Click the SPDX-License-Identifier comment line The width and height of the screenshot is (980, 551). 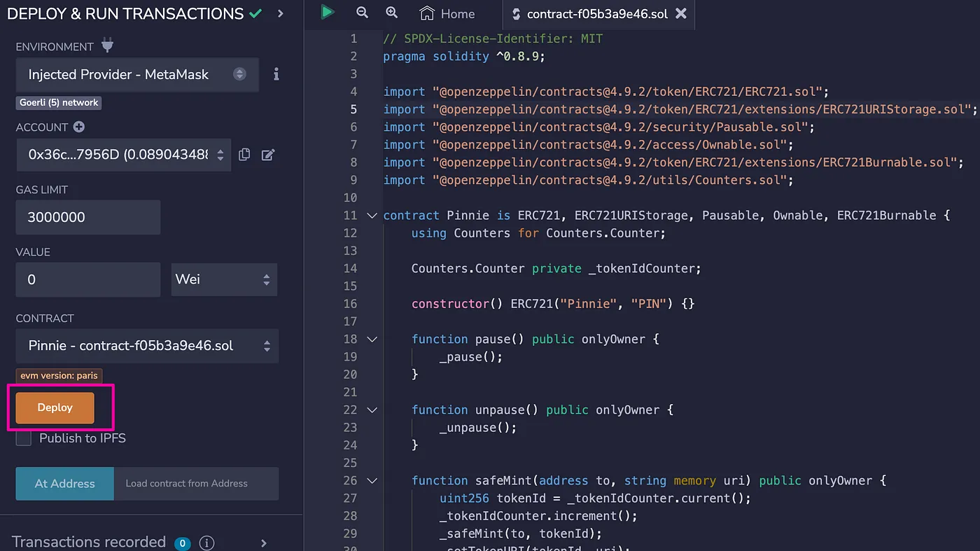(493, 39)
